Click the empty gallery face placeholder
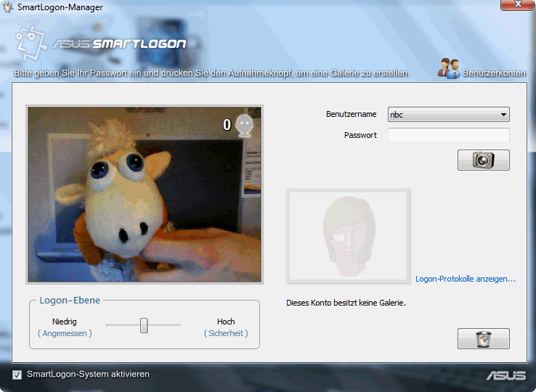The width and height of the screenshot is (536, 392). [348, 236]
